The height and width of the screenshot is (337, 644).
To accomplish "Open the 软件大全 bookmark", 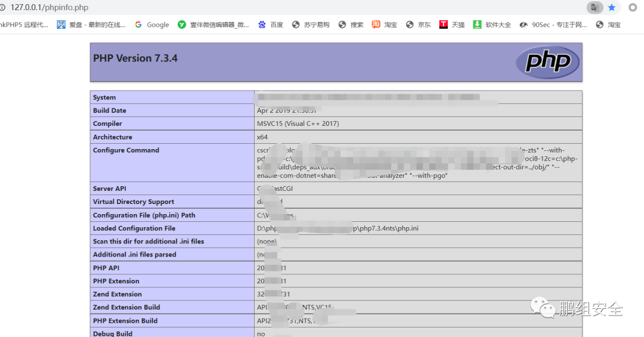I will [x=492, y=24].
